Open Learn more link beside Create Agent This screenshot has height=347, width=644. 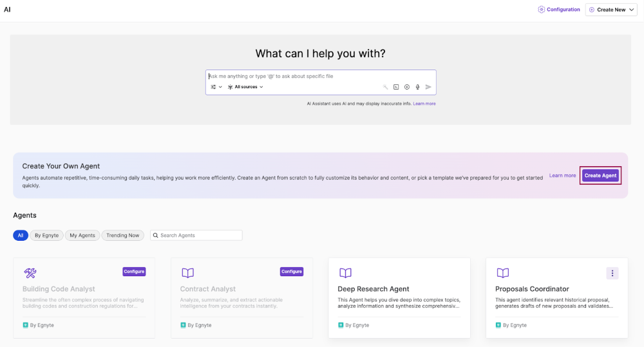click(562, 175)
